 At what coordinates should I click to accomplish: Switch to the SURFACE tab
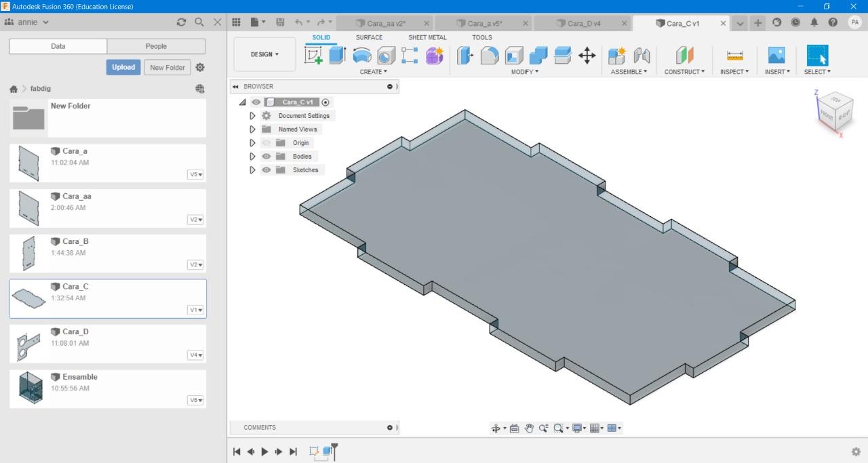point(369,37)
